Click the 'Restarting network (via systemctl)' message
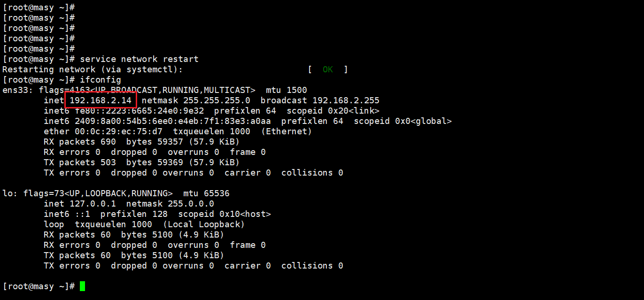The height and width of the screenshot is (300, 644). coord(93,69)
